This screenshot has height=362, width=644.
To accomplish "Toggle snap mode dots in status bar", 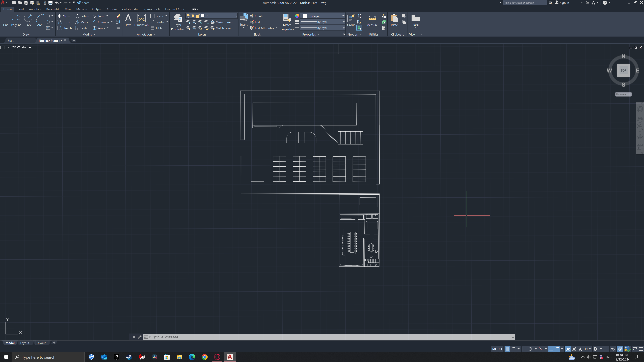I will 514,349.
